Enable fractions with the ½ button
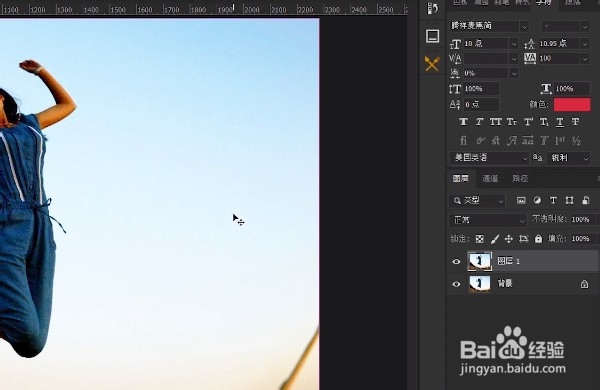Image resolution: width=600 pixels, height=390 pixels. click(577, 140)
